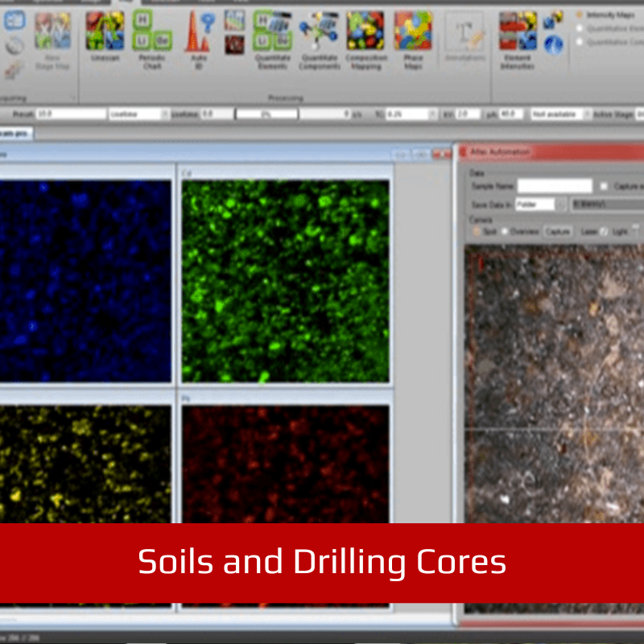Open the Not available dropdown
644x644 pixels.
click(x=562, y=114)
